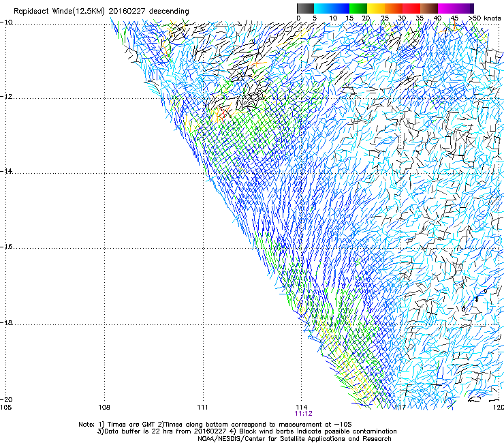This screenshot has height=443, width=504.
Task: Click the '111' longitude axis label
Action: (x=202, y=408)
